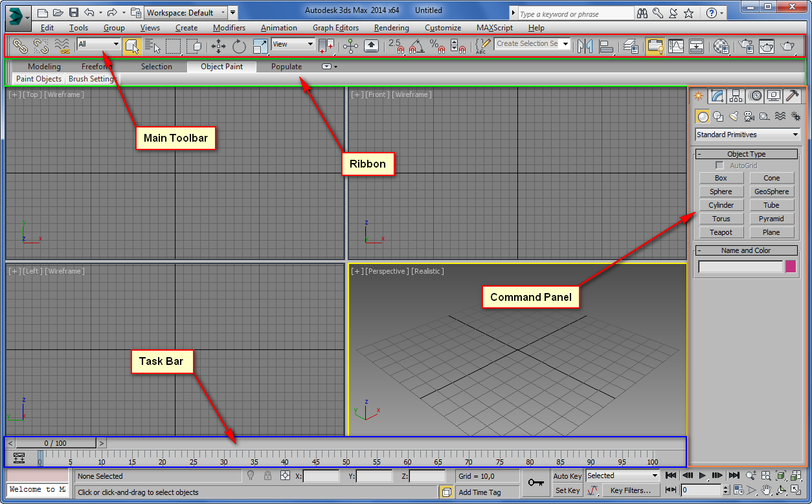Click the Render Production teapot icon
Screen dimensions: 812x504
(x=788, y=46)
